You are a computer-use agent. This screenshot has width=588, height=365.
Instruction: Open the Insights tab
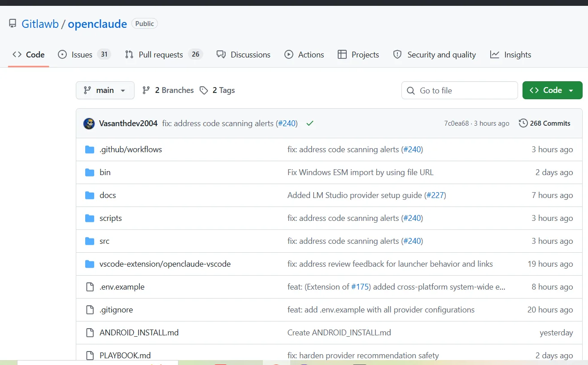click(511, 55)
